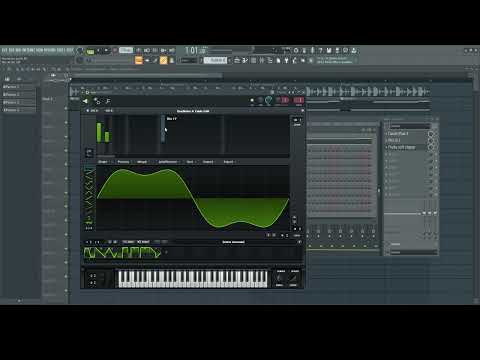480x360 pixels.
Task: Click the icon right of the wrapper gear
Action: (108, 101)
